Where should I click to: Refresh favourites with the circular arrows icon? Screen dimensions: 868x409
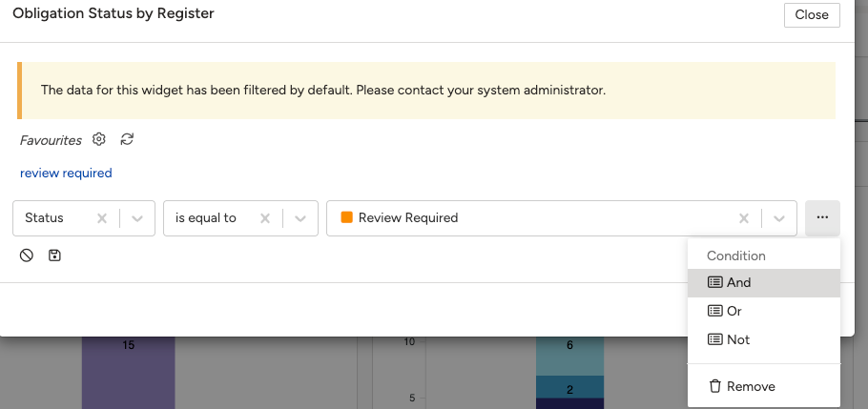(x=127, y=139)
